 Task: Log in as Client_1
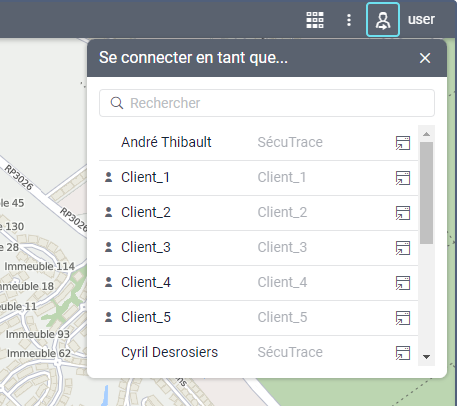(258, 178)
